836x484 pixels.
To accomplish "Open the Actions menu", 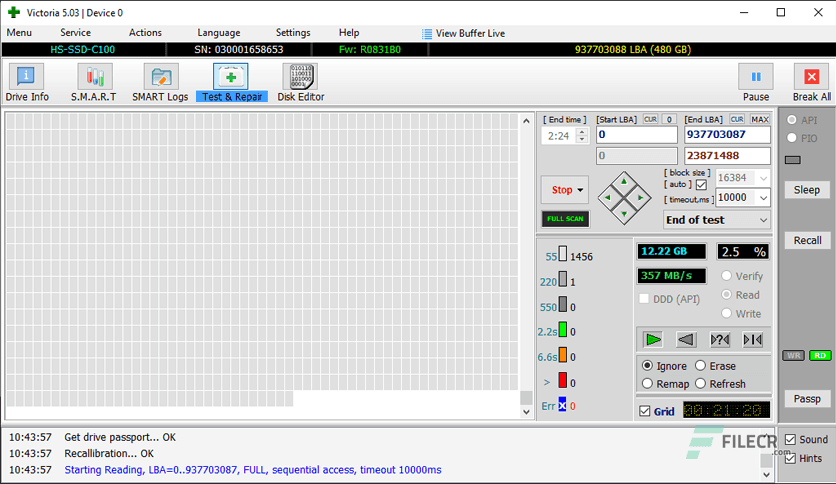I will coord(145,33).
